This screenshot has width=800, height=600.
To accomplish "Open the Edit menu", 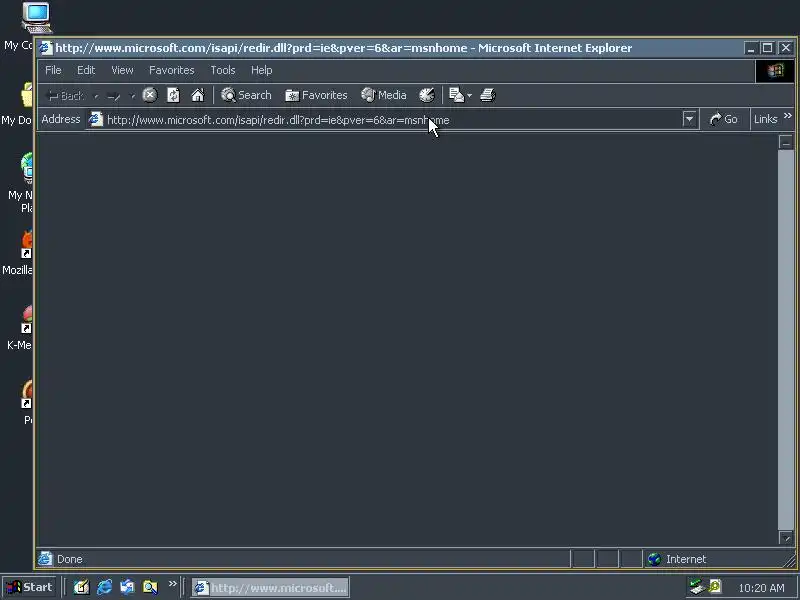I will [x=86, y=70].
